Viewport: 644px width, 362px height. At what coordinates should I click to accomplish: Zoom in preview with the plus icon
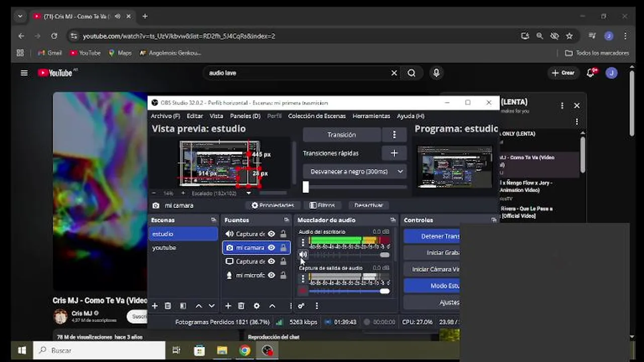pos(183,193)
